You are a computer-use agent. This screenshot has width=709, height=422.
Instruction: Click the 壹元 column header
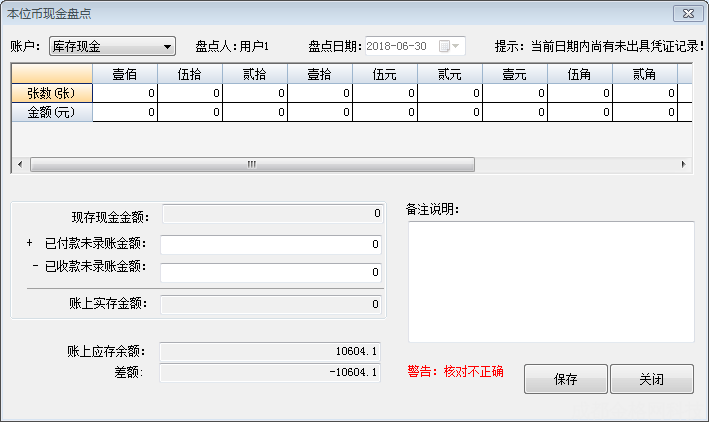pos(515,74)
